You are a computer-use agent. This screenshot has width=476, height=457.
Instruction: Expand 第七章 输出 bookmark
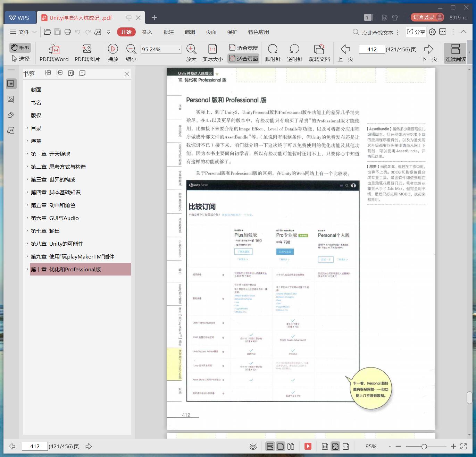point(27,231)
